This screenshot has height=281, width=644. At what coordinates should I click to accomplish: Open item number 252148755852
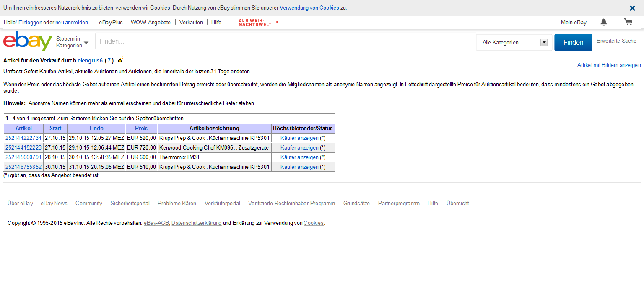[x=23, y=167]
